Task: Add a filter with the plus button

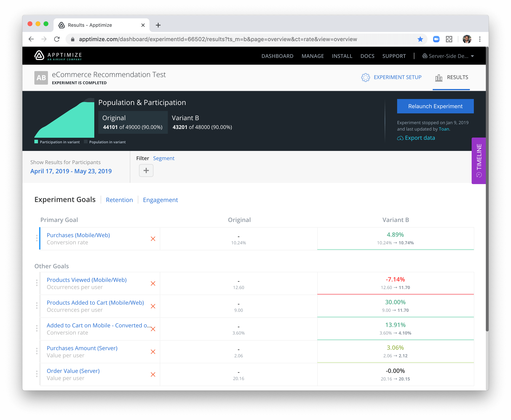Action: (x=146, y=170)
